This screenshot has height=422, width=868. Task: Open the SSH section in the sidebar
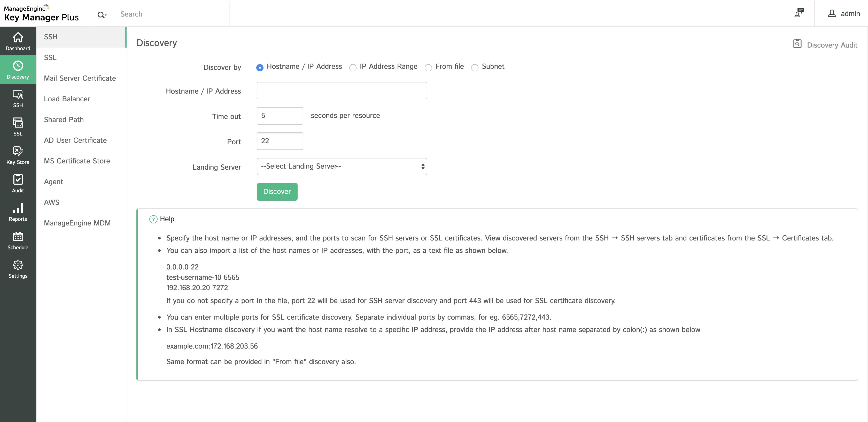18,98
